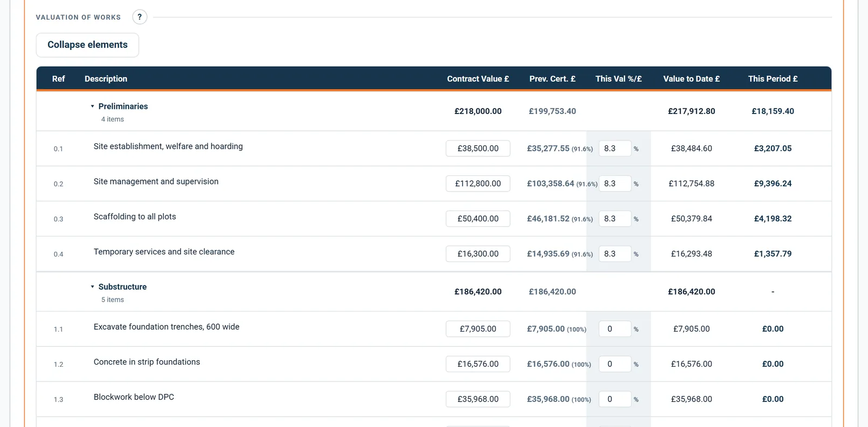Select the Preliminaries total £218,000.00

[x=478, y=111]
